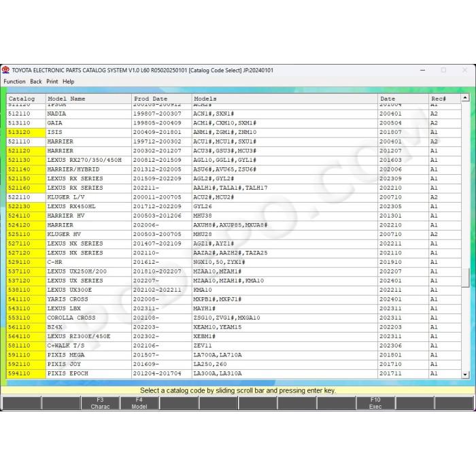
Task: Select catalog code 524120
Action: click(x=19, y=225)
